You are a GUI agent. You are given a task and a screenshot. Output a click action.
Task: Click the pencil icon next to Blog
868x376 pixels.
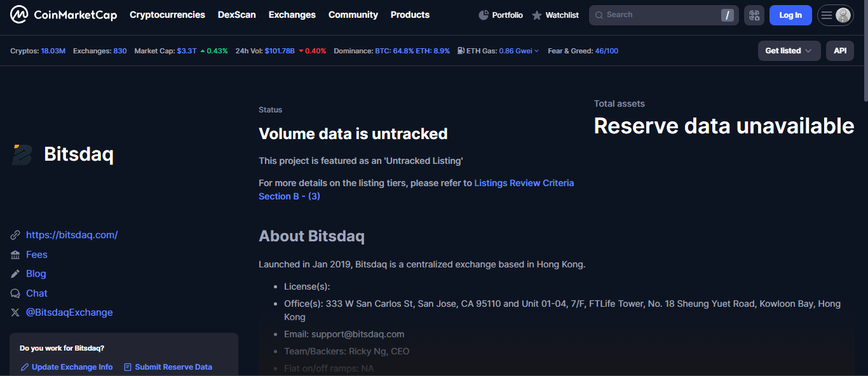click(x=15, y=274)
